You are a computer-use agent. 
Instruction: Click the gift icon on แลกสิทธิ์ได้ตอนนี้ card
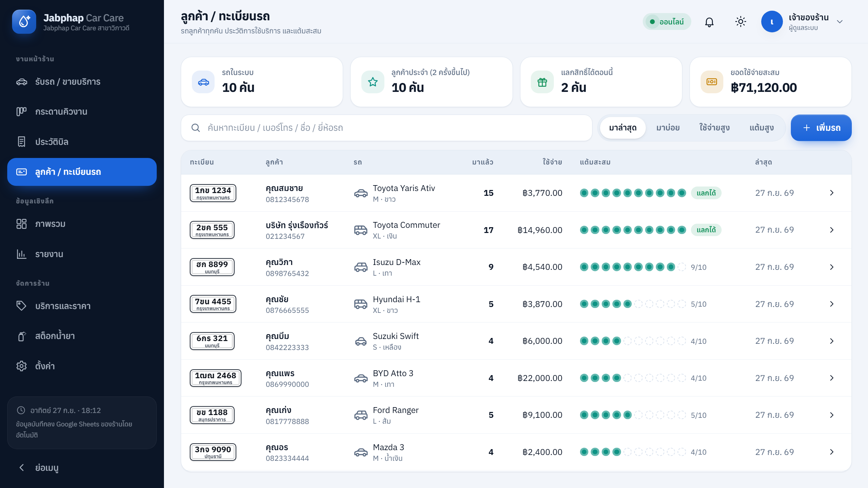(x=542, y=82)
